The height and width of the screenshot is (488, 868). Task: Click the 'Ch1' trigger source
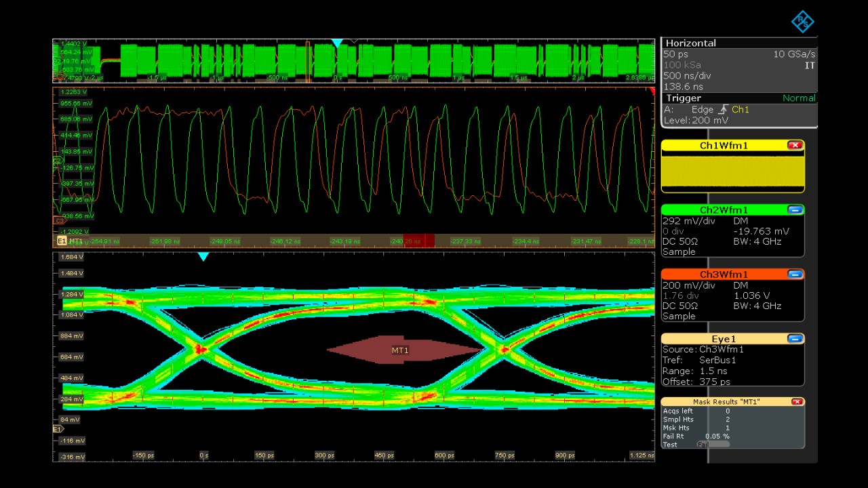pos(741,109)
